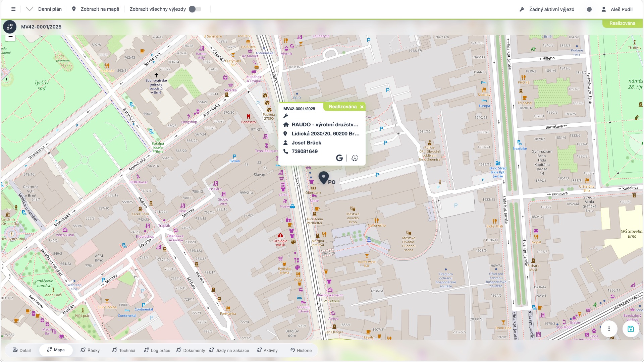This screenshot has width=644, height=362.
Task: Open the Historie tab
Action: pyautogui.click(x=301, y=350)
